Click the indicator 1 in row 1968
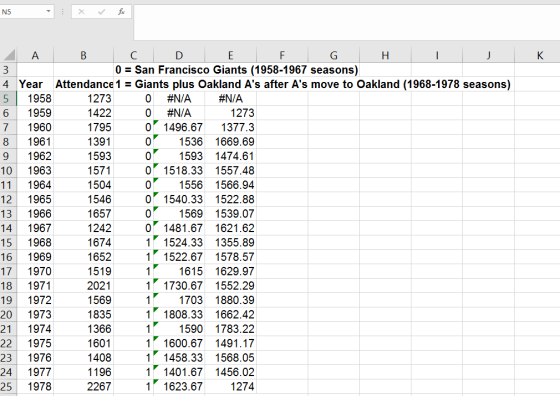 [134, 242]
